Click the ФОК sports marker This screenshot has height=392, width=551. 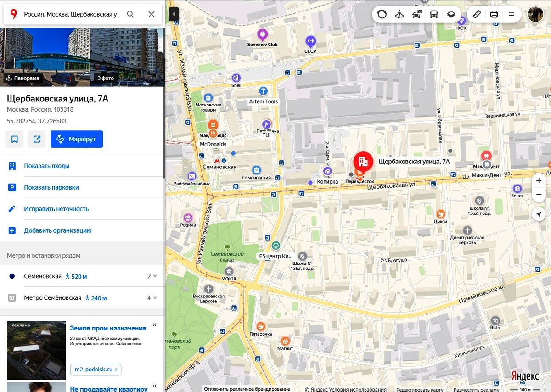(461, 20)
